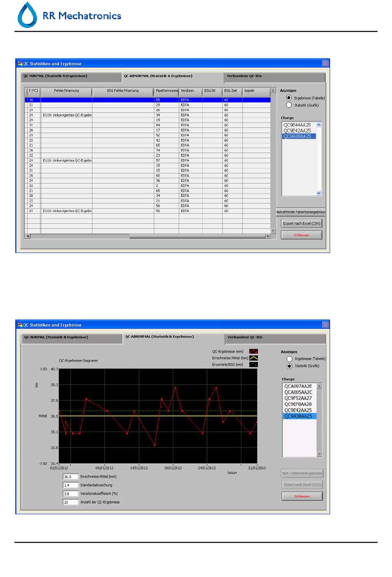Click Export nach Excel (CSV) in table-view window

point(302,224)
